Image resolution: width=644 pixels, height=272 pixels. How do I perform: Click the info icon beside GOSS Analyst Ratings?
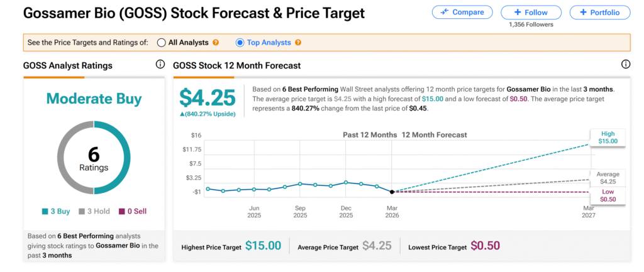click(x=160, y=65)
